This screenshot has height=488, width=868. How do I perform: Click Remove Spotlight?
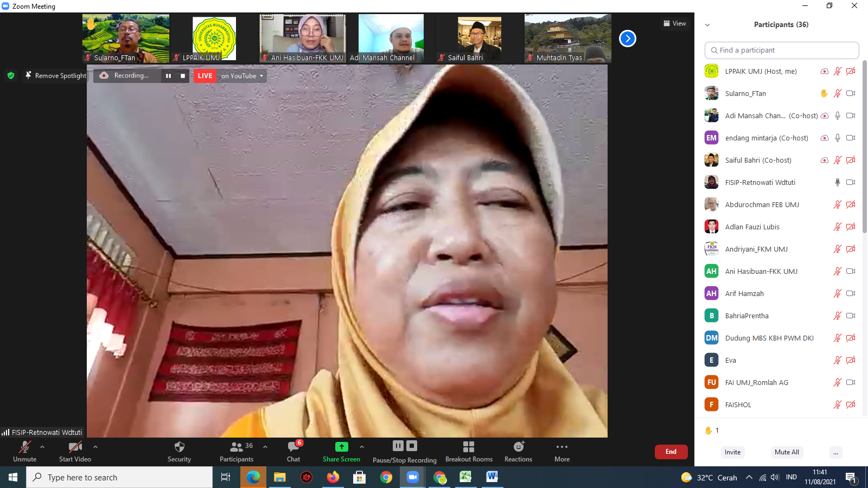55,75
